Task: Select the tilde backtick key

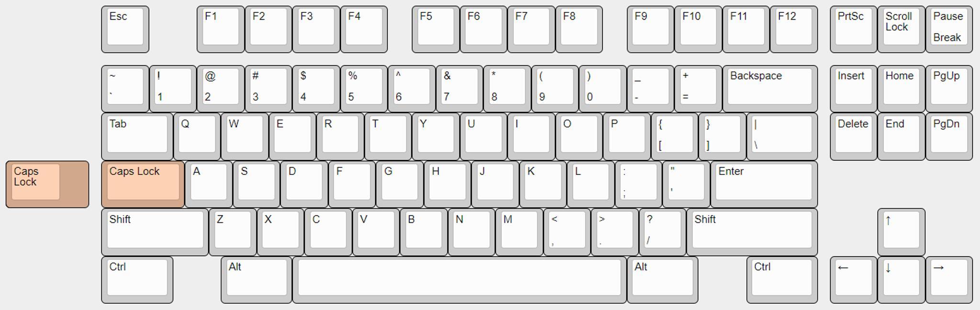Action: (x=125, y=89)
